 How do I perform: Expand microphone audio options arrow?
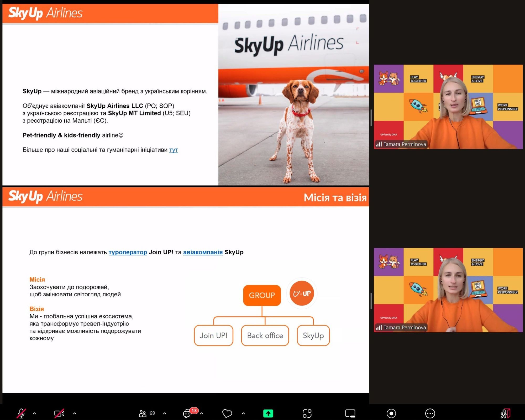[34, 413]
